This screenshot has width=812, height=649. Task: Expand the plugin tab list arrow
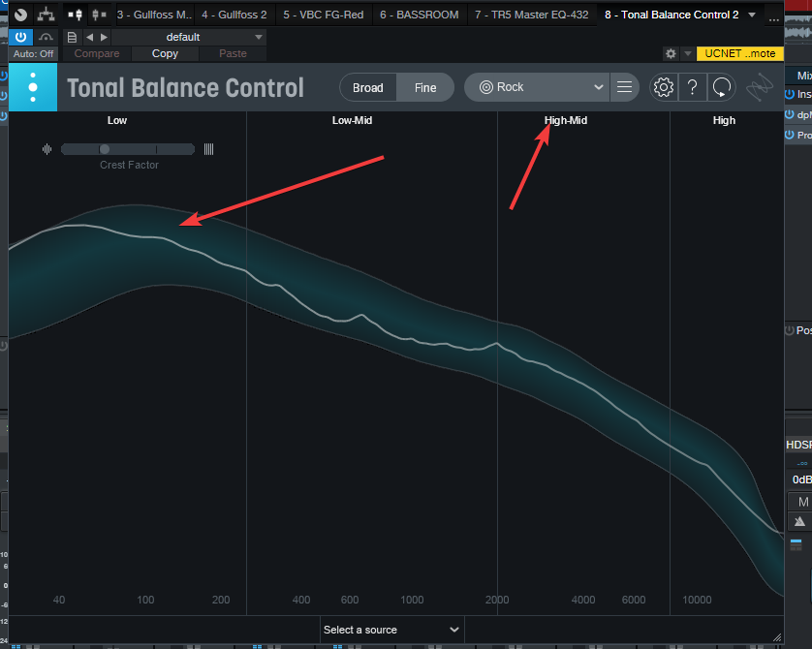[752, 15]
